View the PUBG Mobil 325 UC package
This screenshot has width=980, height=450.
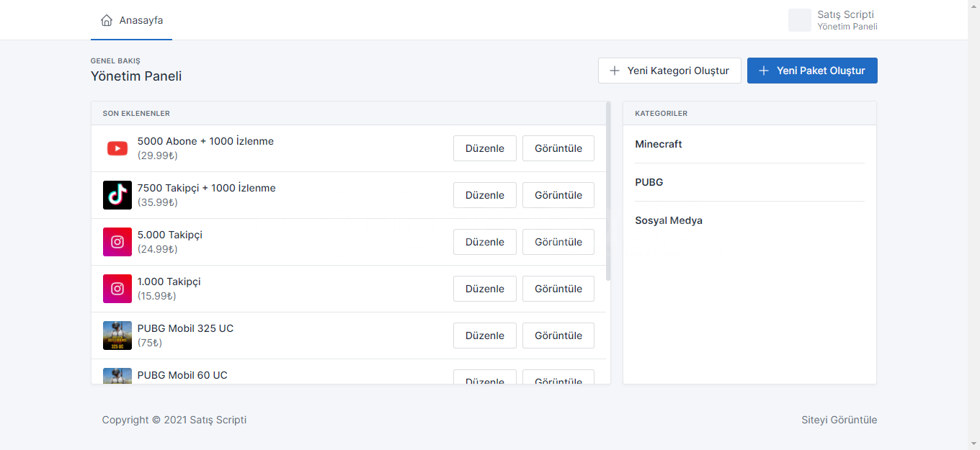[558, 336]
